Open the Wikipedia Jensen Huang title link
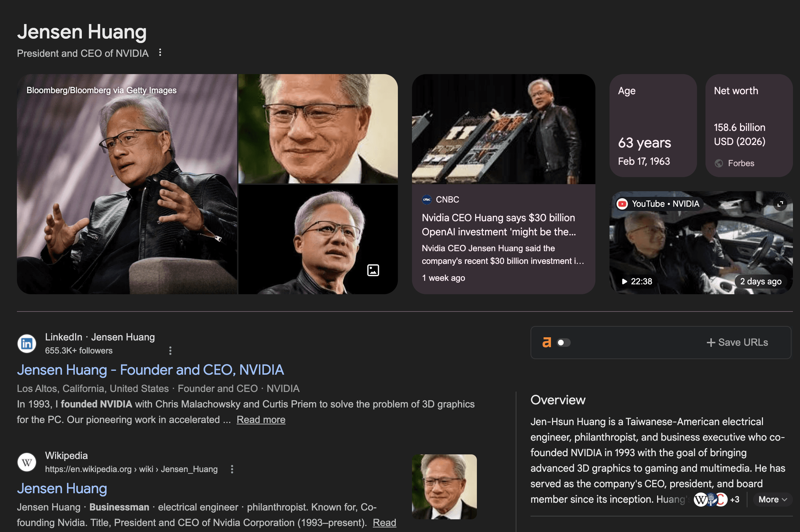The height and width of the screenshot is (532, 800). (62, 489)
